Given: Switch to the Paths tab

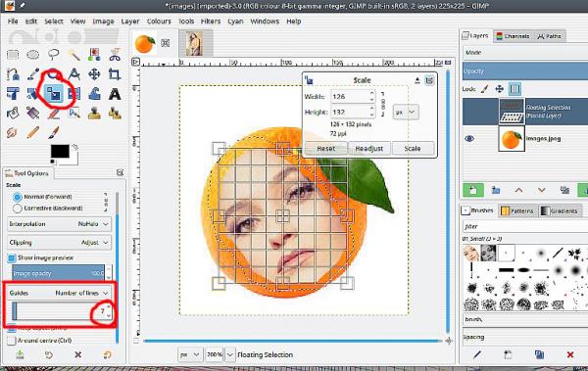Looking at the screenshot, I should tap(549, 36).
